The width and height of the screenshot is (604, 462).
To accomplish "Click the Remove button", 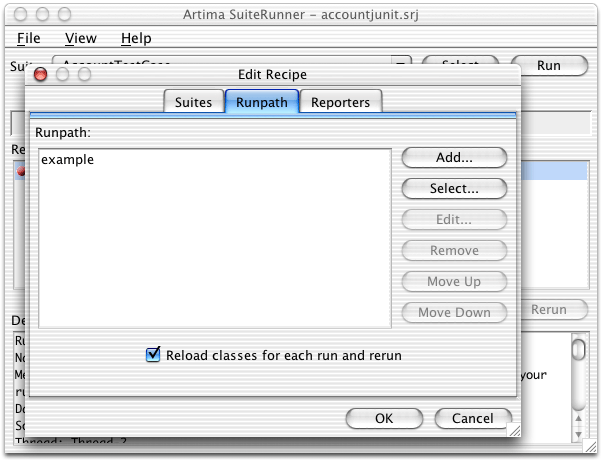I will click(454, 250).
